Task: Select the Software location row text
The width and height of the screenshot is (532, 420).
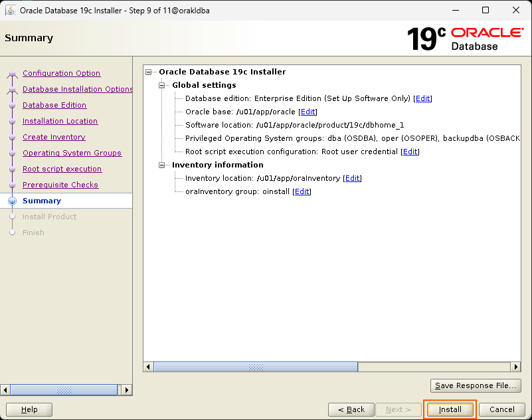Action: (x=294, y=126)
